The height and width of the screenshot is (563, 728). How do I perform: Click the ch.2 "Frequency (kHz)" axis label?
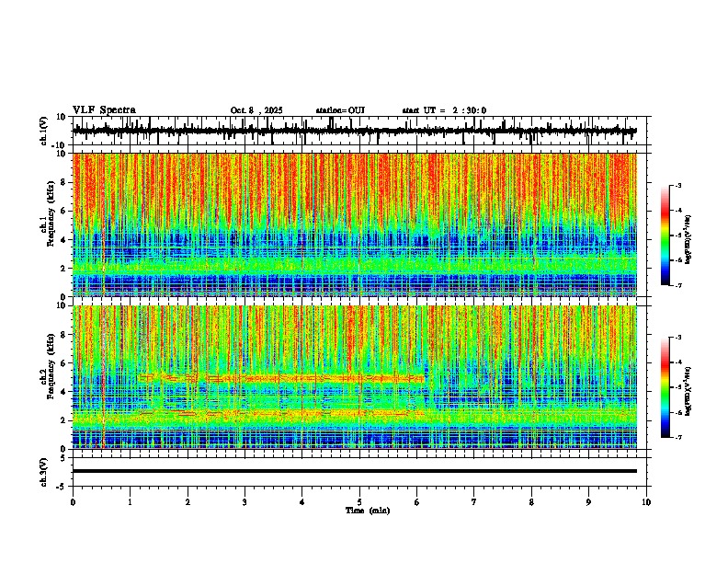(x=51, y=366)
